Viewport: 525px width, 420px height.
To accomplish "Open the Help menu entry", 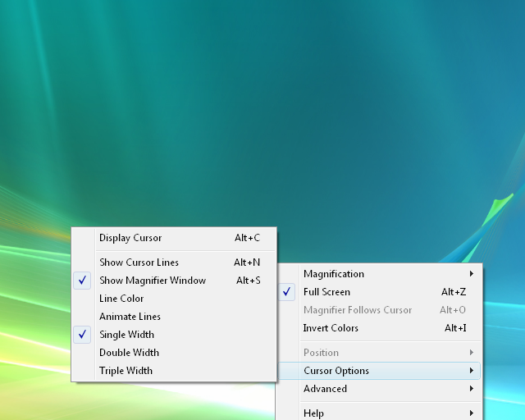I will (x=313, y=413).
